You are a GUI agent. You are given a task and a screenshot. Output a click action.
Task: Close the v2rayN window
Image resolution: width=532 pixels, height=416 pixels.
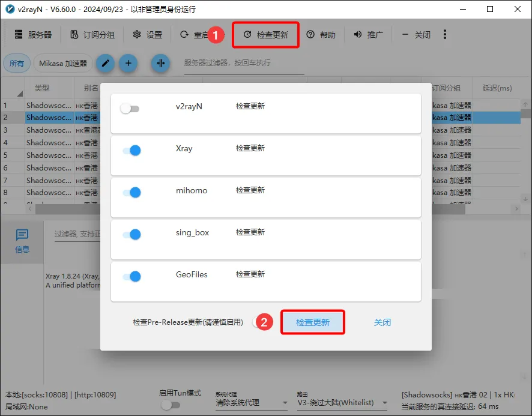518,9
